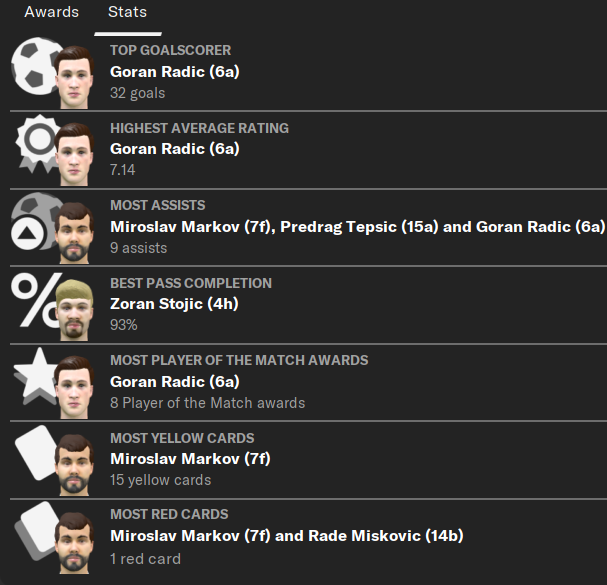Open Zoran Stojic (4h) profile
Screen dimensions: 607x585
(x=174, y=304)
